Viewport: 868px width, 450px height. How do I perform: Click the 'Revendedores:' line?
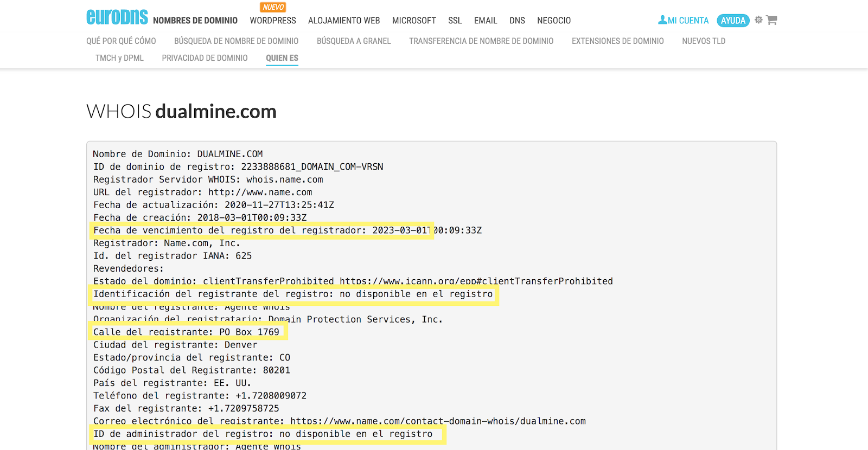coord(129,268)
